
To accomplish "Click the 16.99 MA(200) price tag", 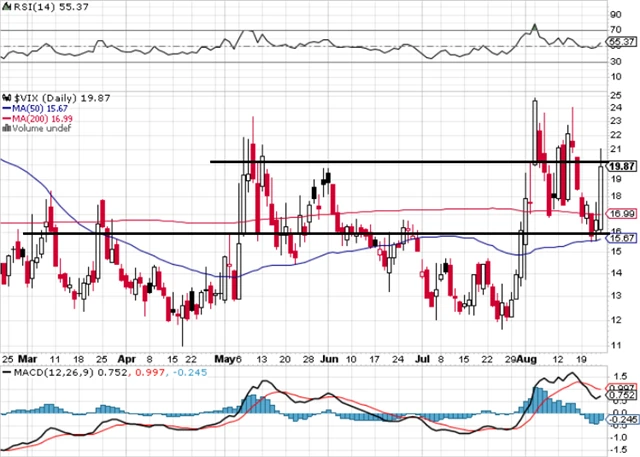I will (x=623, y=213).
